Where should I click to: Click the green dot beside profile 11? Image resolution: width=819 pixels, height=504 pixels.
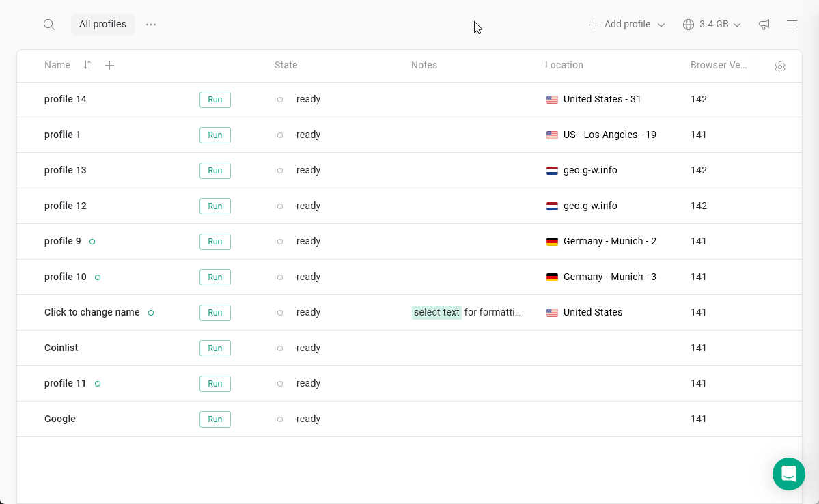tap(98, 383)
